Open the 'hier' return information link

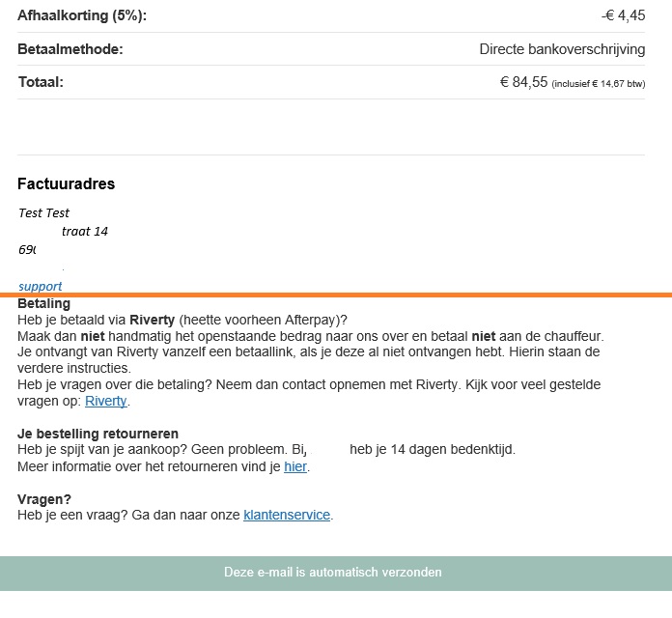click(x=295, y=466)
